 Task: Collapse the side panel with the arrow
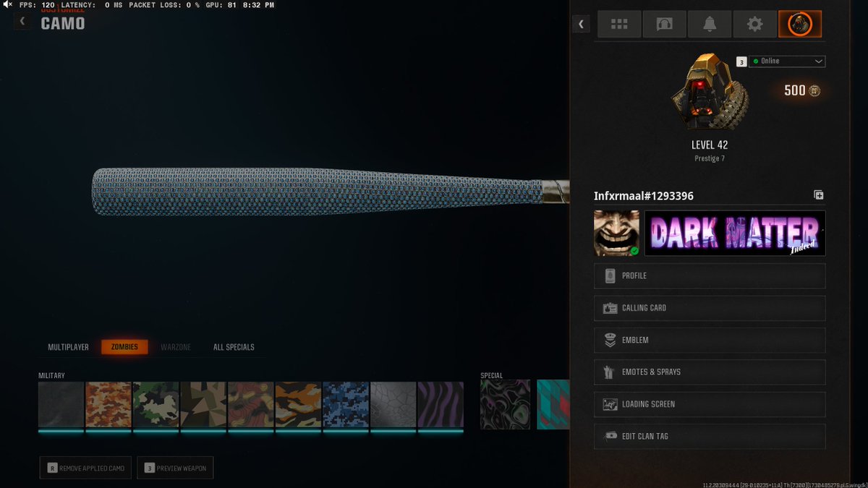pyautogui.click(x=581, y=25)
